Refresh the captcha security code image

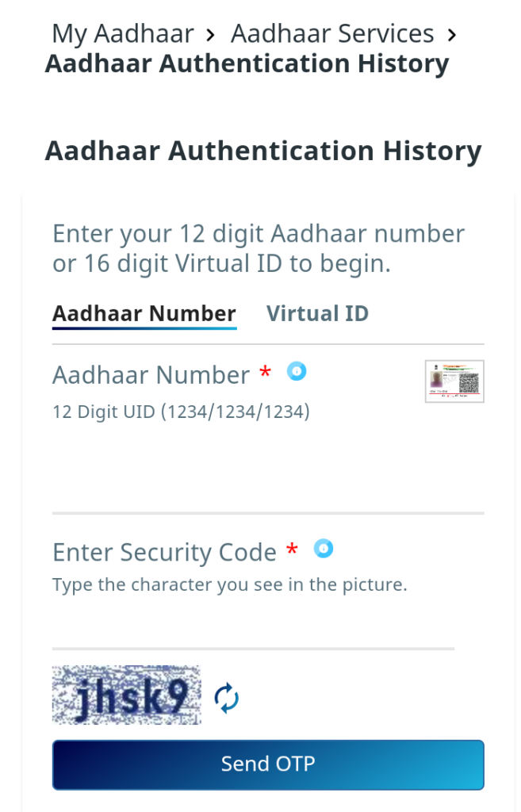[x=226, y=699]
